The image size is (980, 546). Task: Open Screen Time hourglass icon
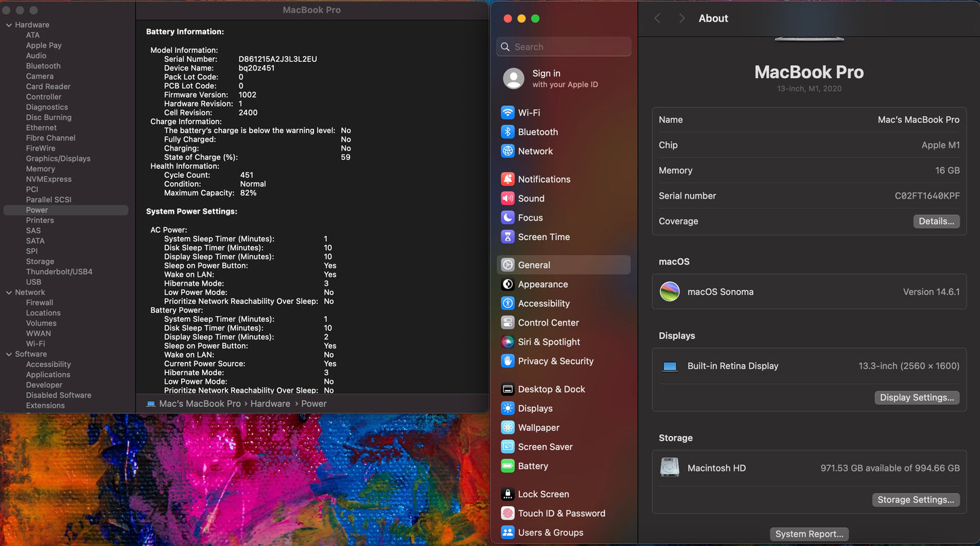(507, 237)
